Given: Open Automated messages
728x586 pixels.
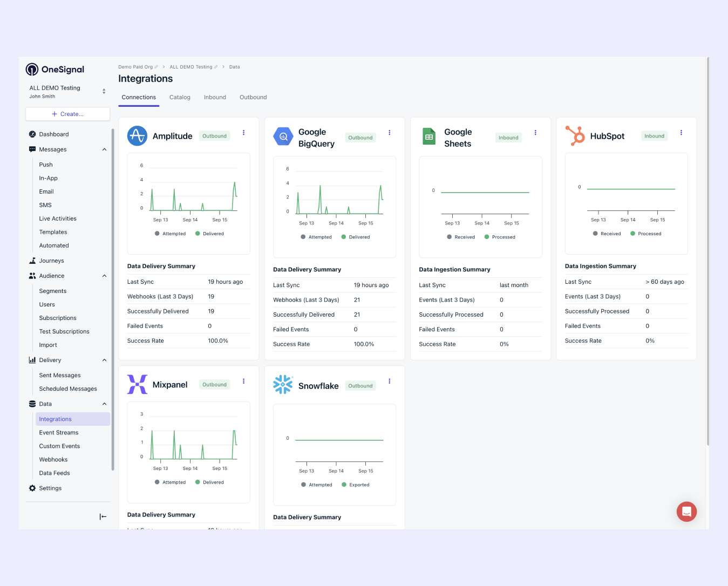Looking at the screenshot, I should (x=54, y=246).
